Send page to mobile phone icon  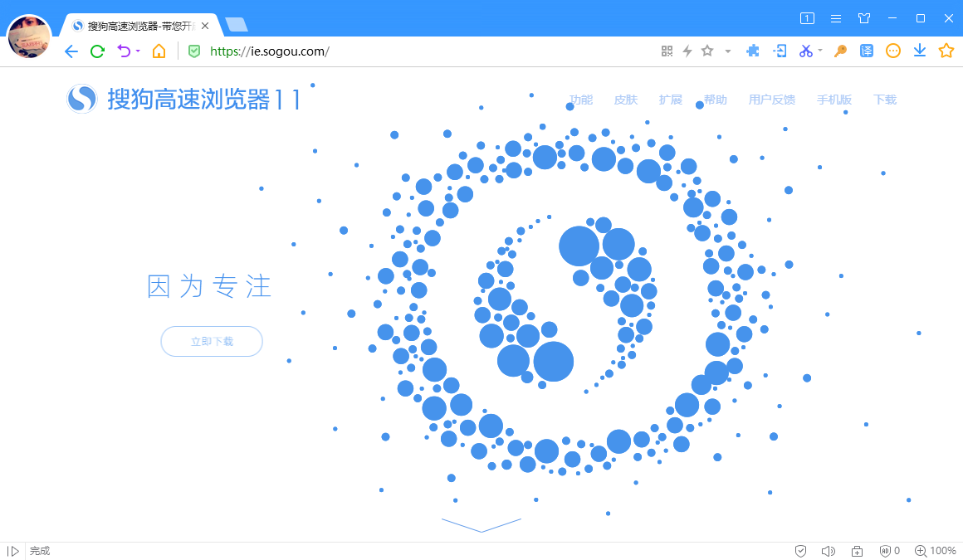pyautogui.click(x=780, y=51)
